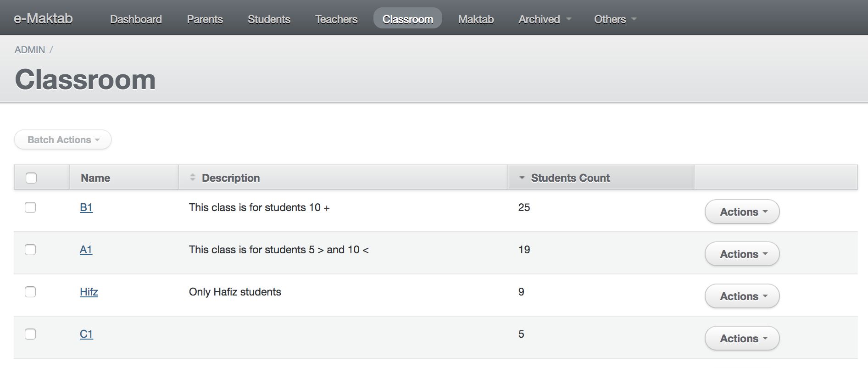
Task: Expand the Archived dropdown menu
Action: [544, 19]
